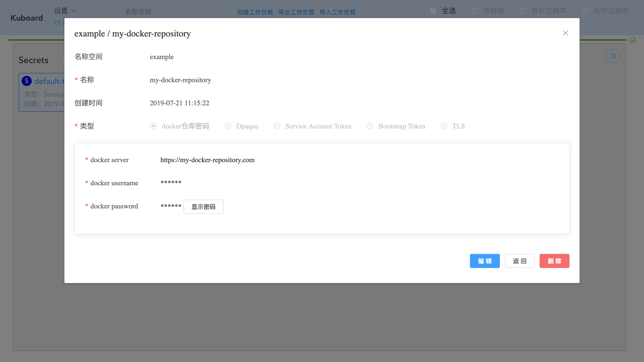
Task: Select TLS secret type radio button
Action: point(444,126)
